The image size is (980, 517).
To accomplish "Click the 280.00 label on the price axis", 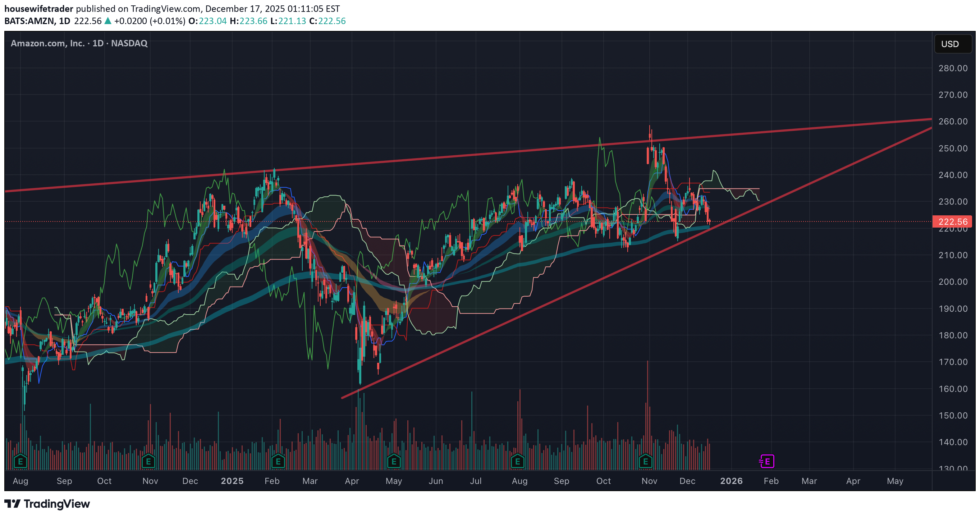I will tap(953, 68).
